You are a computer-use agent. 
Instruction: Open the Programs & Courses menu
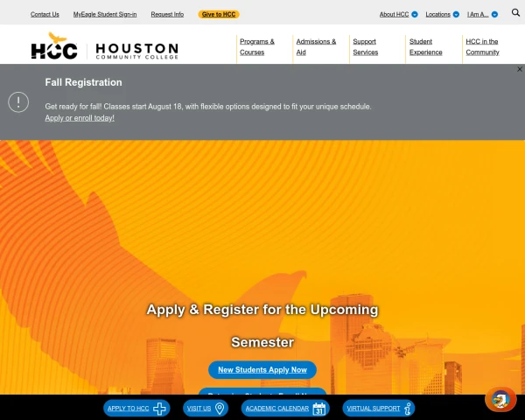click(x=257, y=47)
